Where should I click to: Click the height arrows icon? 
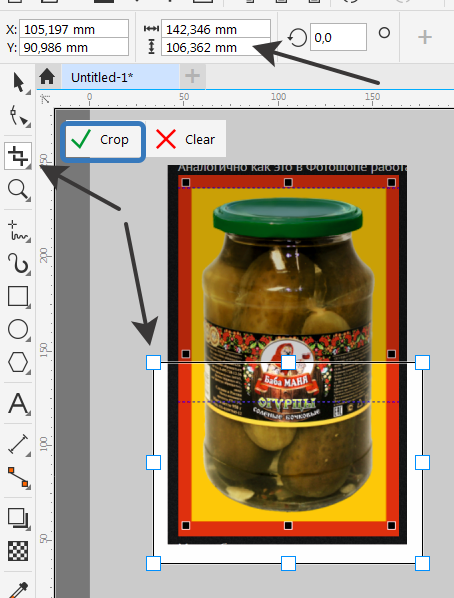point(151,47)
